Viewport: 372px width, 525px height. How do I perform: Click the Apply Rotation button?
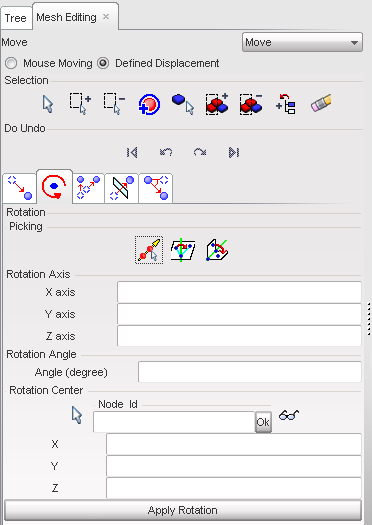tap(183, 510)
